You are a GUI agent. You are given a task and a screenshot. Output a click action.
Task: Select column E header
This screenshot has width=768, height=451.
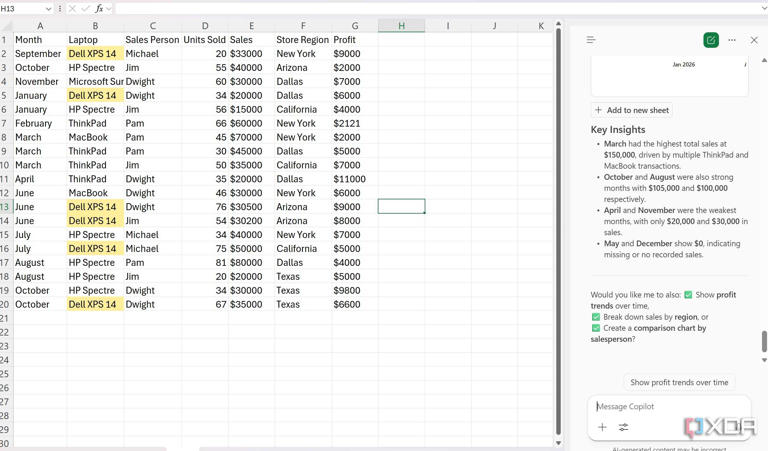[251, 25]
